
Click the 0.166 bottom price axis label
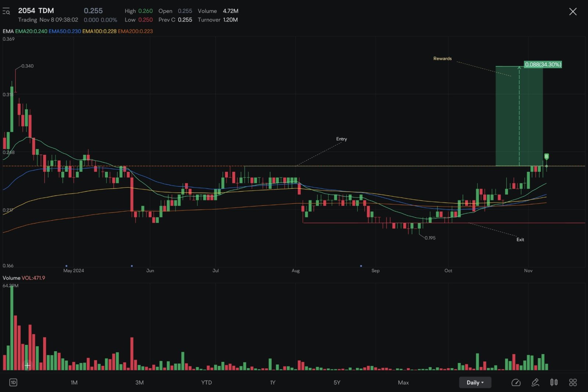8,266
